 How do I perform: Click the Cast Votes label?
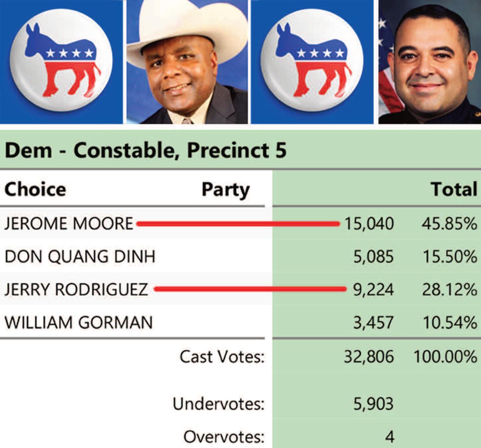(x=222, y=357)
